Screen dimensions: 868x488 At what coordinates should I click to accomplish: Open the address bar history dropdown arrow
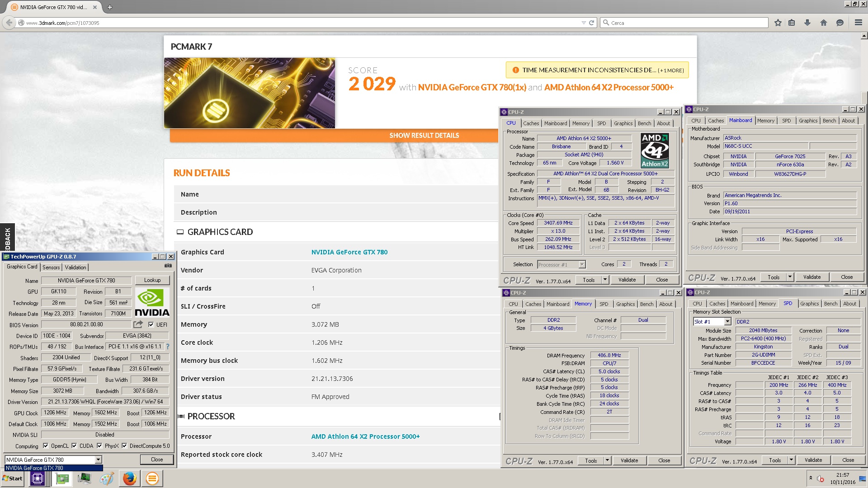[x=583, y=23]
